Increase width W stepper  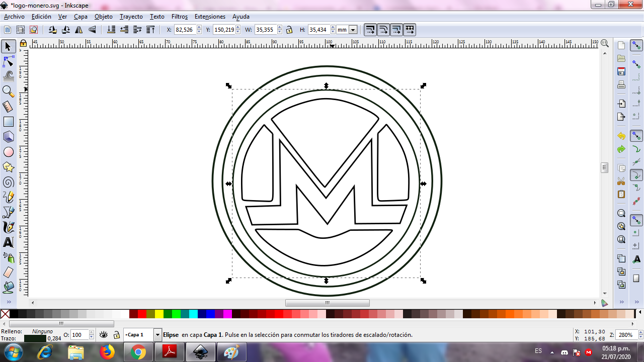tap(279, 28)
